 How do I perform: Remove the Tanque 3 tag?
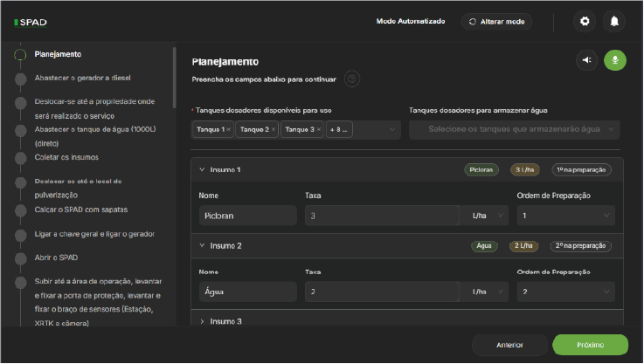[318, 130]
